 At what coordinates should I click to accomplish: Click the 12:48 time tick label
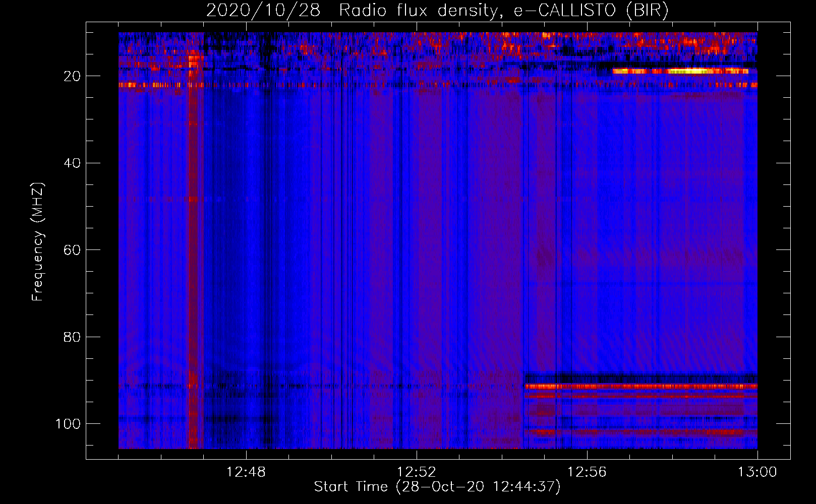(x=246, y=472)
